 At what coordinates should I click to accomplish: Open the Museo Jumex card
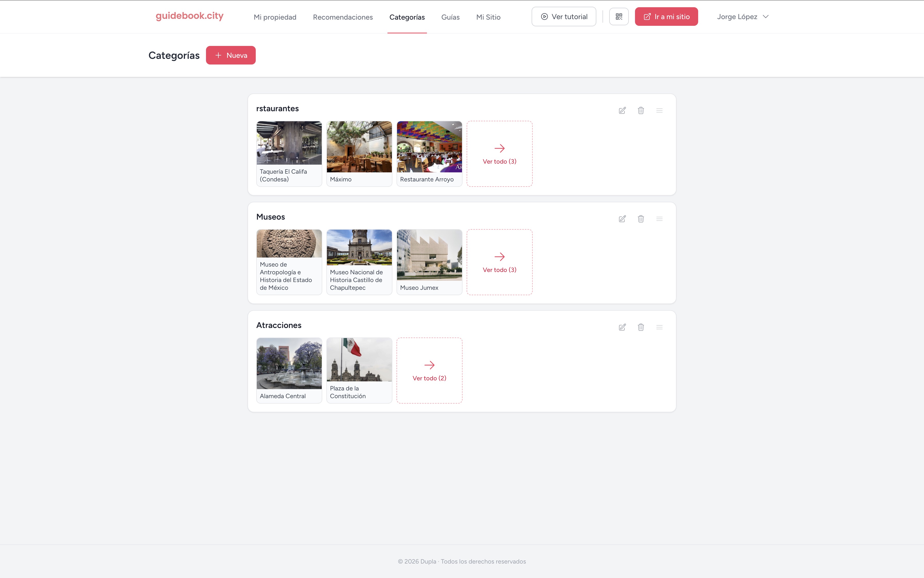pos(429,262)
